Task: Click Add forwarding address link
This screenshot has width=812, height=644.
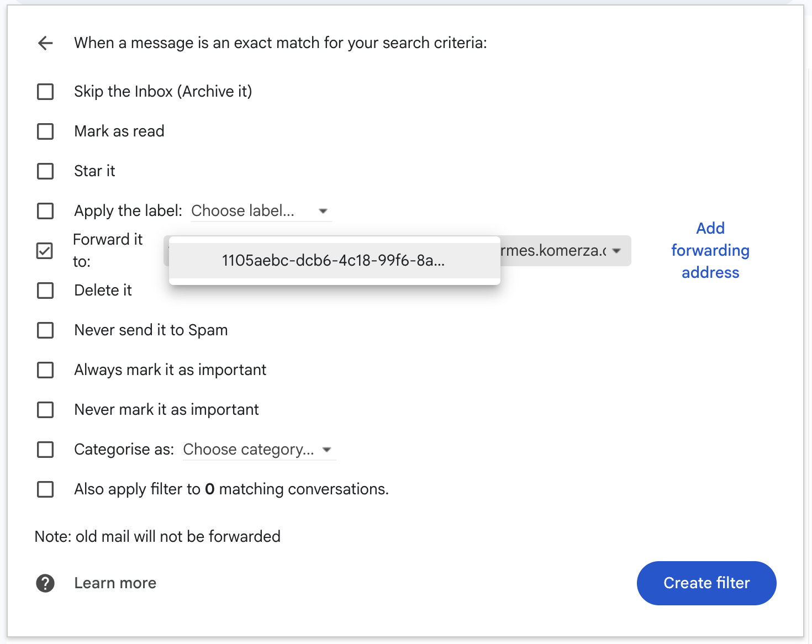Action: (710, 250)
